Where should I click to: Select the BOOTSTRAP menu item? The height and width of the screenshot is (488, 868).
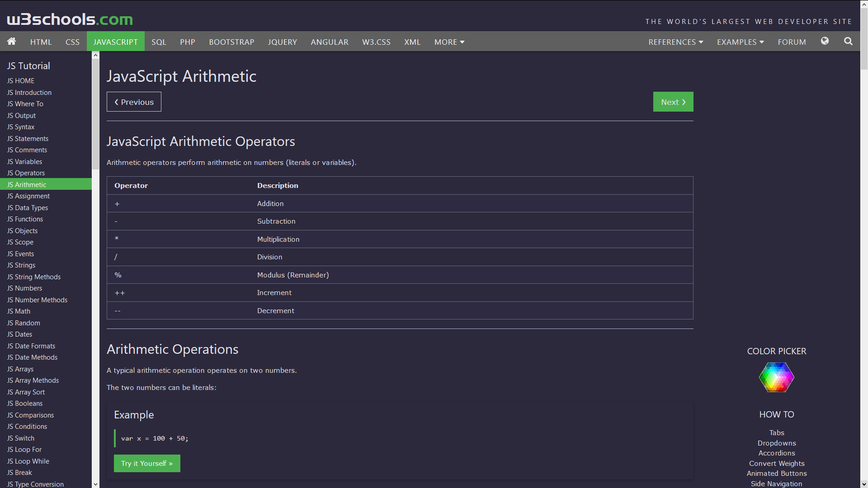(x=231, y=42)
